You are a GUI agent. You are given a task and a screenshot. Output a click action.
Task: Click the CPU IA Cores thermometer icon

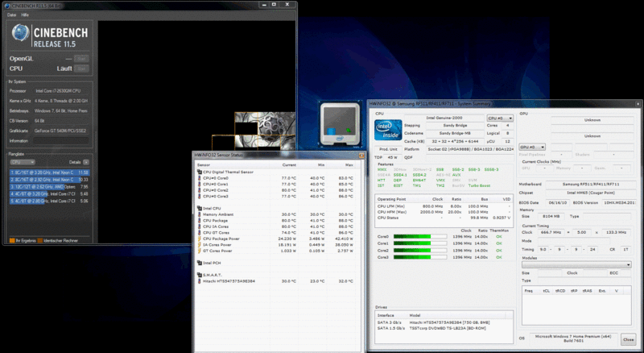point(200,226)
